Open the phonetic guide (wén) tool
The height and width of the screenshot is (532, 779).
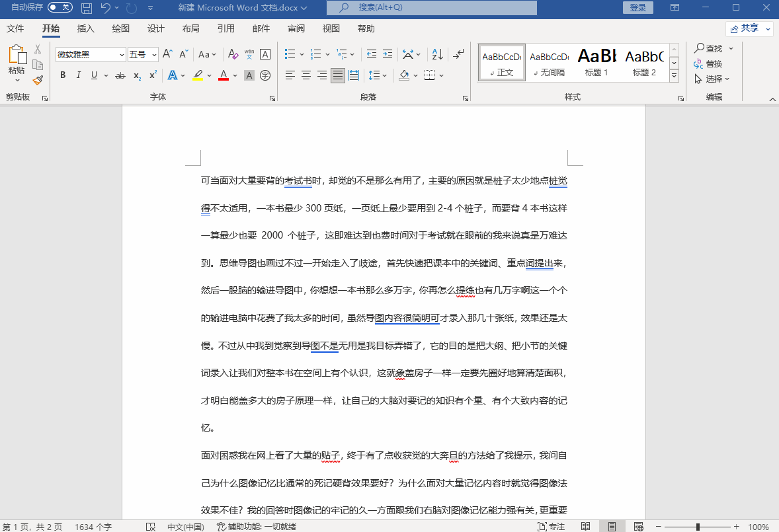click(x=249, y=54)
